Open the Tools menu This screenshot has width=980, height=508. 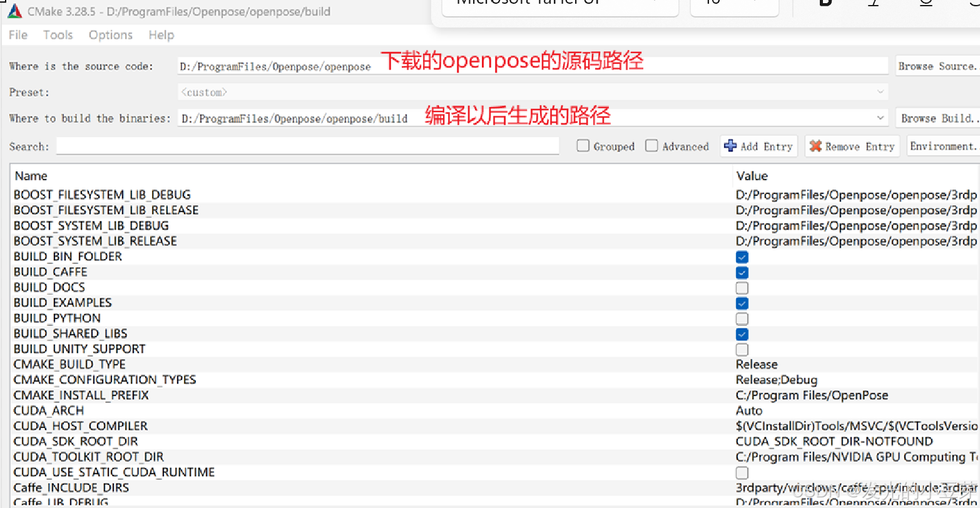(58, 35)
